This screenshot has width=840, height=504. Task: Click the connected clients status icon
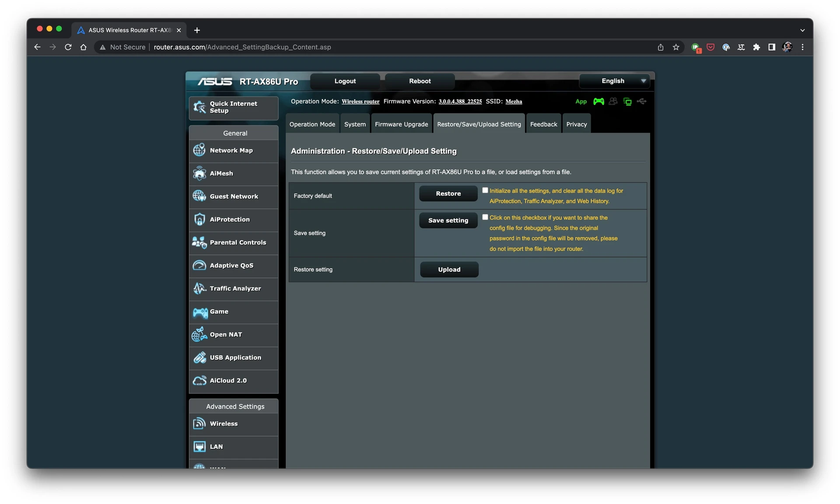click(x=613, y=101)
